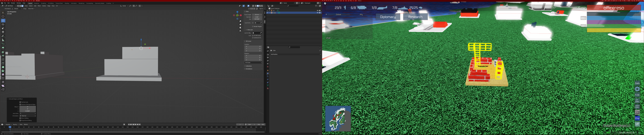This screenshot has height=135, width=644.
Task: Select the Inset Faces tool
Action: 3,52
